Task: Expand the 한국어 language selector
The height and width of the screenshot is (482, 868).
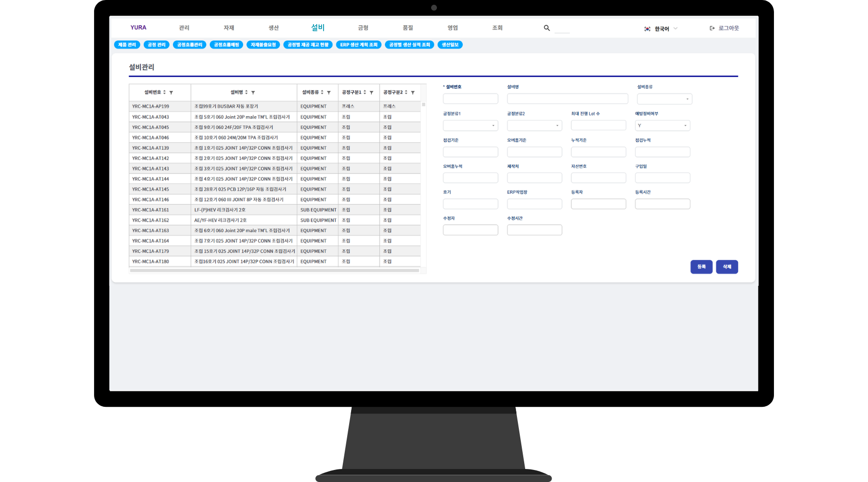Action: (662, 29)
